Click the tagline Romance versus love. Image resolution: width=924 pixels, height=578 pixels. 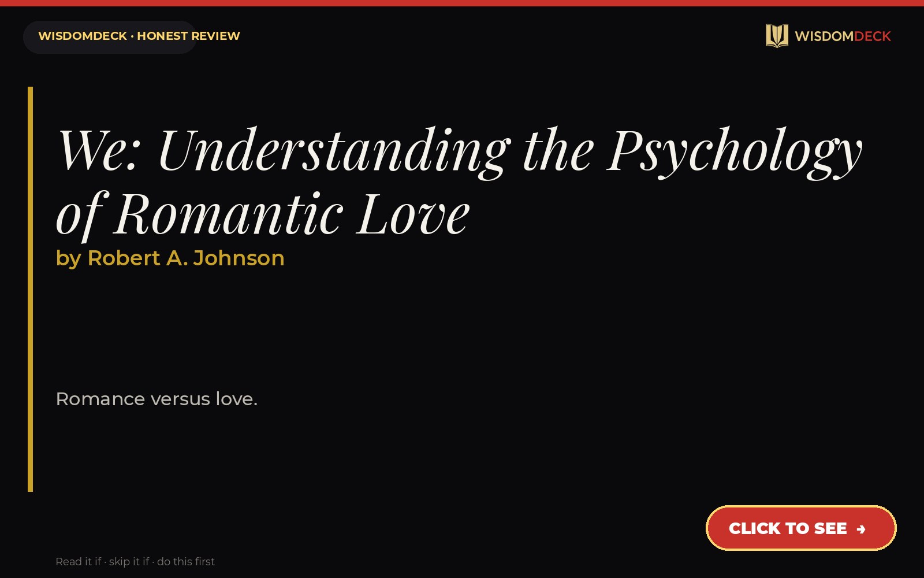157,399
